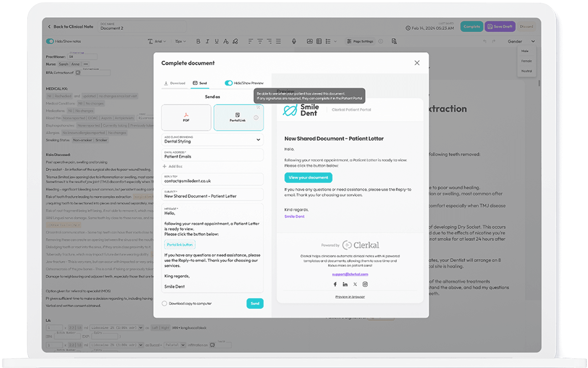Click the highlighter color tool icon
588x368 pixels.
click(x=235, y=41)
